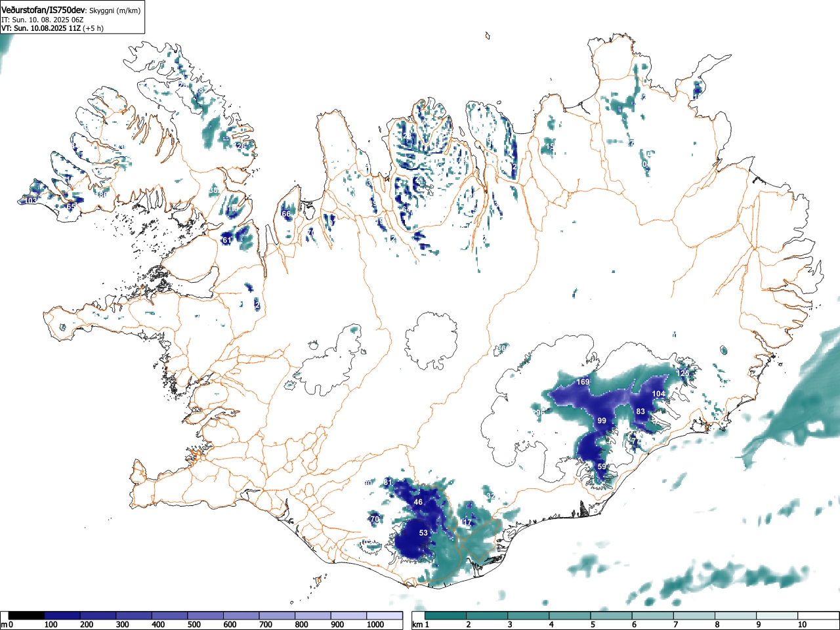Screen dimensions: 840x630
Task: Click visibility value 66 on the map
Action: coord(285,214)
